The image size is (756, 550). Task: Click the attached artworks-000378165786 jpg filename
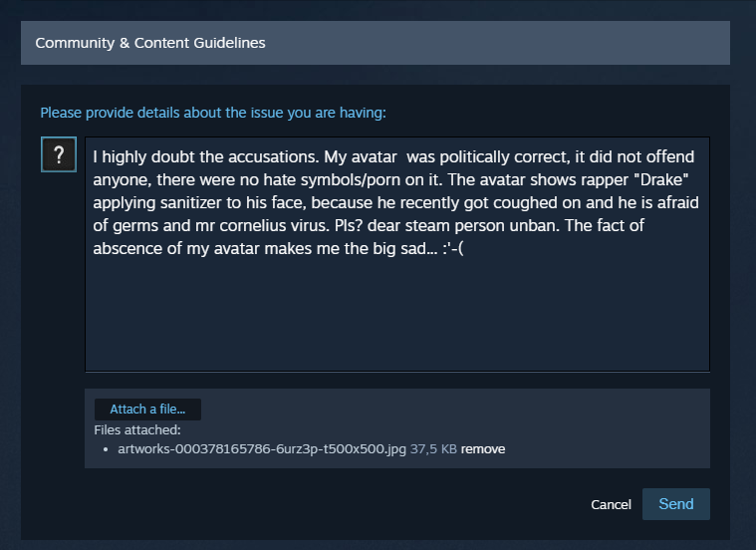(262, 449)
